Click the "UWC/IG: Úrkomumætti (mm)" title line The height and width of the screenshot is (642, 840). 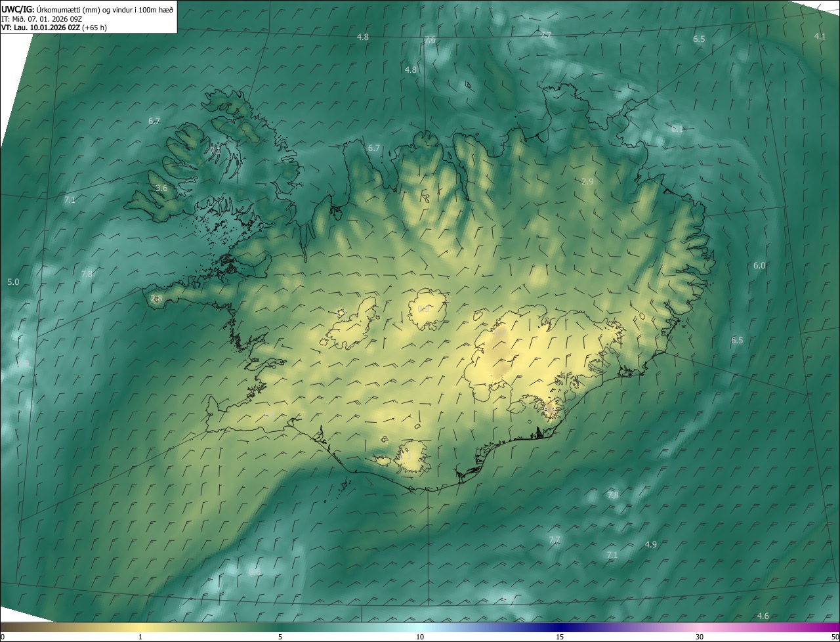(87, 9)
